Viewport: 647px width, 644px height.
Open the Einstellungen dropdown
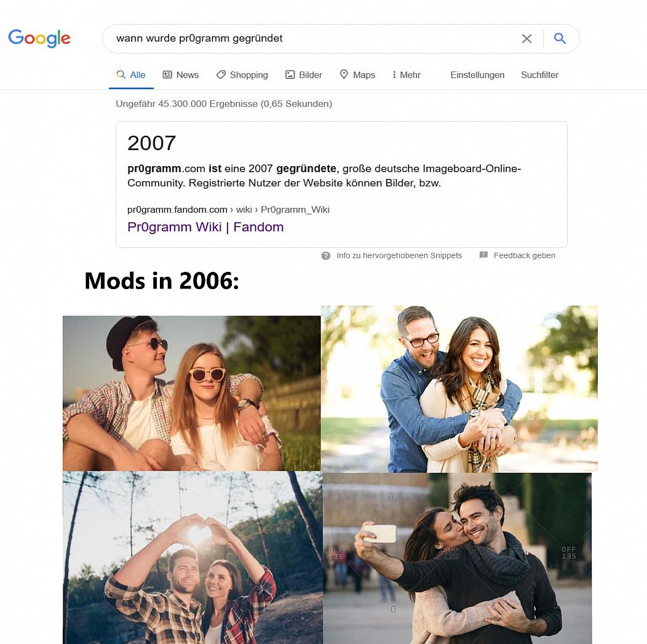477,74
